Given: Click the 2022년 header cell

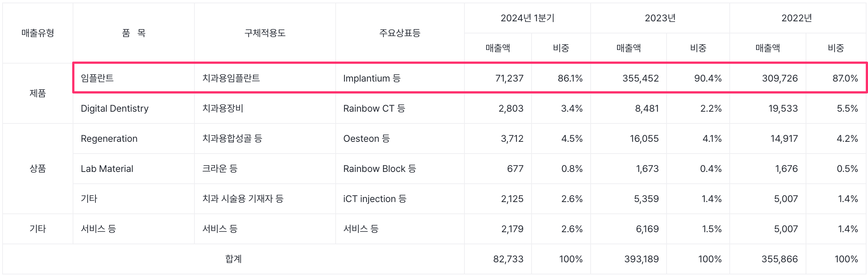Looking at the screenshot, I should pos(796,18).
